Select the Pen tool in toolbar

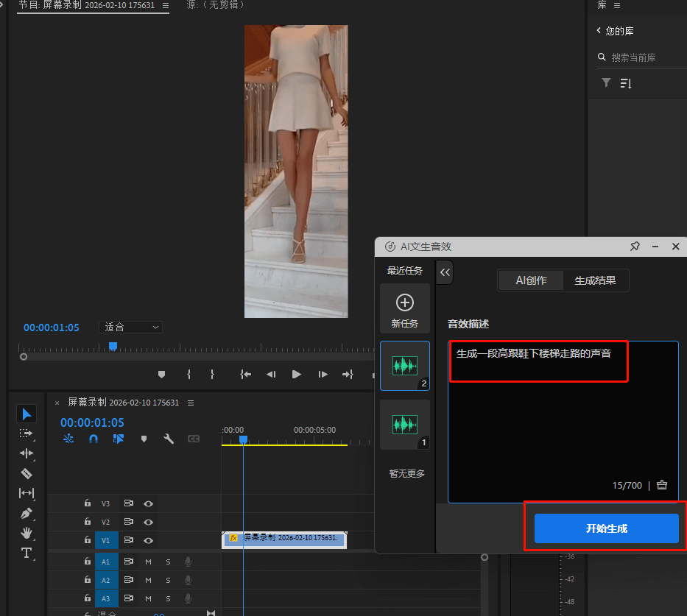pyautogui.click(x=27, y=513)
